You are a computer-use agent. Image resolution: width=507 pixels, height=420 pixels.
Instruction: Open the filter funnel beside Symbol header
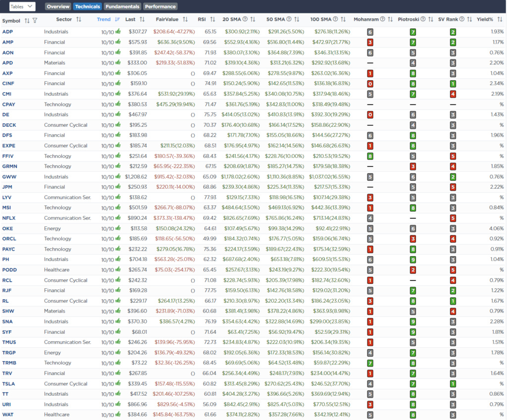34,21
